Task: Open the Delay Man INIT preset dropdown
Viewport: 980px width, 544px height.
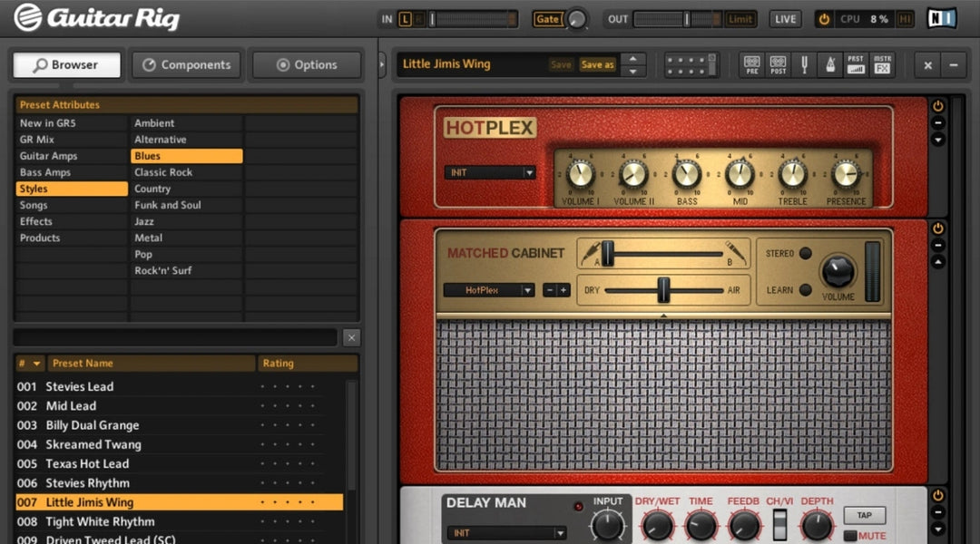Action: pyautogui.click(x=506, y=533)
